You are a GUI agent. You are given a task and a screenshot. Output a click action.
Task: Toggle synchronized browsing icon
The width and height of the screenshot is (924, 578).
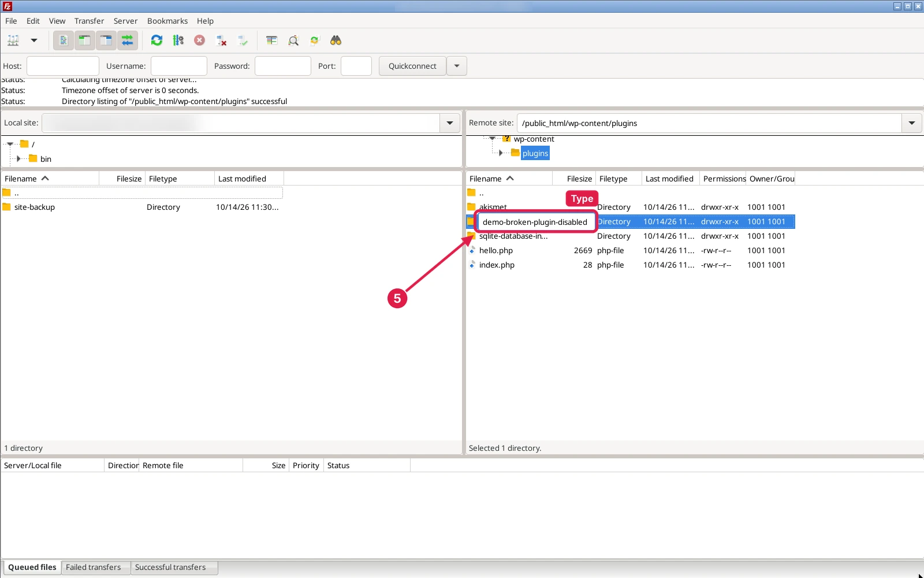(x=315, y=40)
